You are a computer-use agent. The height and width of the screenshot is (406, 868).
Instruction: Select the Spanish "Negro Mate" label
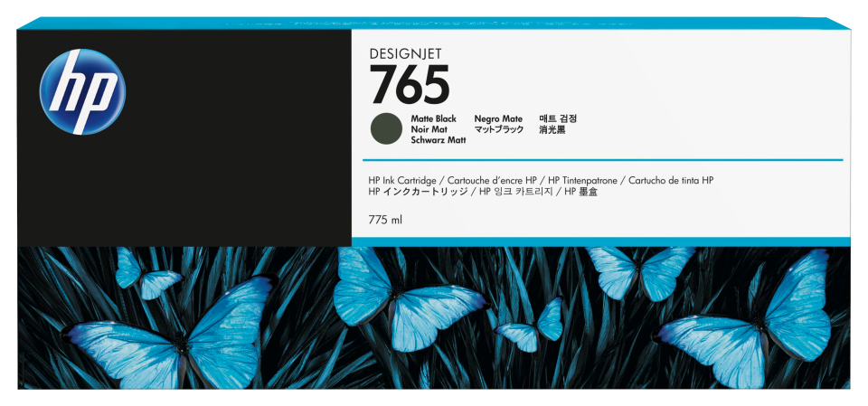tap(499, 119)
